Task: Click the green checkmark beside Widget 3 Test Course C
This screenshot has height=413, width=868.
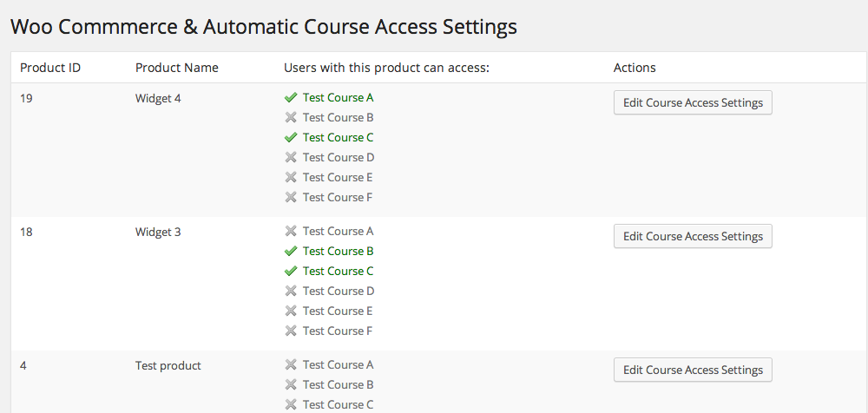Action: point(291,271)
